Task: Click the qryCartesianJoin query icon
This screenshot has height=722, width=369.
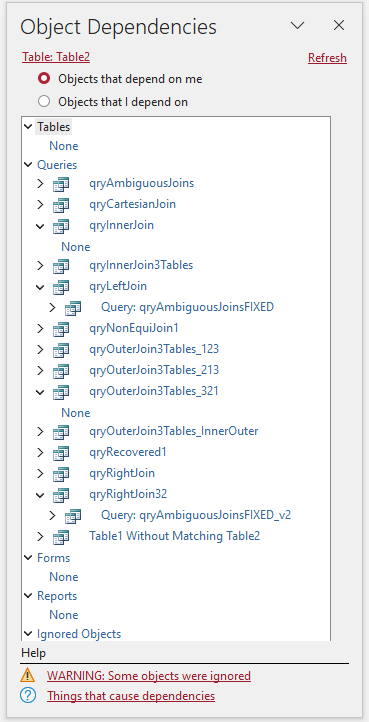Action: [x=61, y=204]
